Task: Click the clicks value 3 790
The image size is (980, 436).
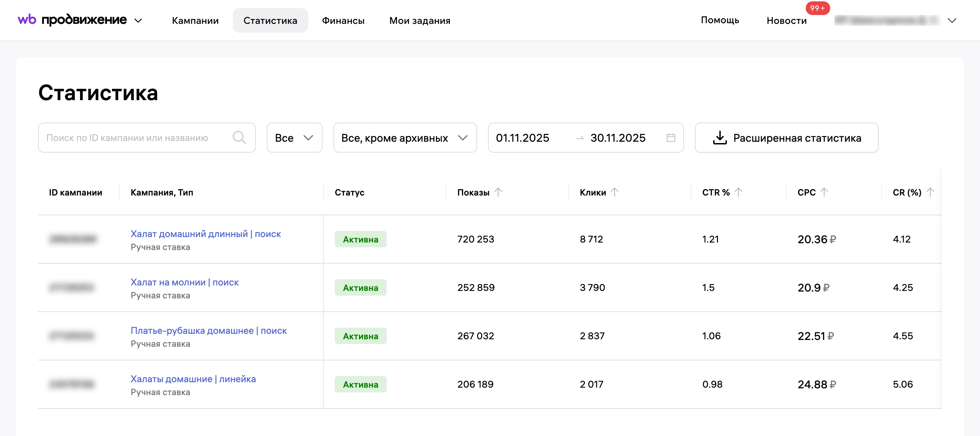Action: pos(592,287)
